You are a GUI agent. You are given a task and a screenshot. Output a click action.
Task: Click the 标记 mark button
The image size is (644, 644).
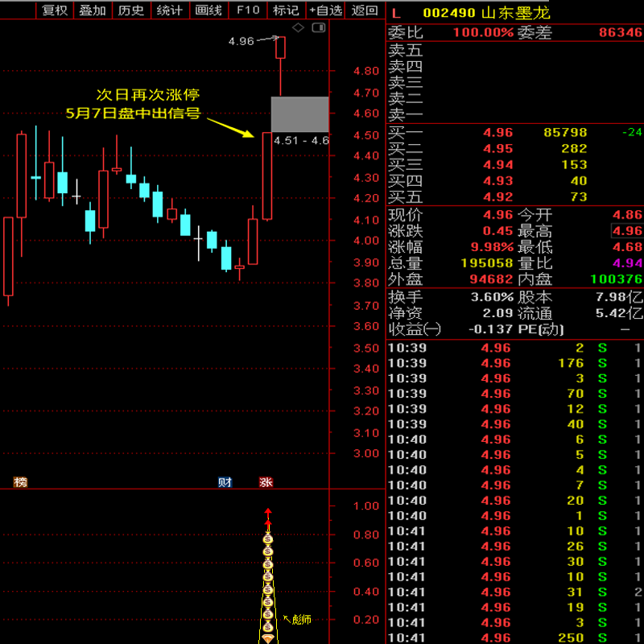[286, 10]
